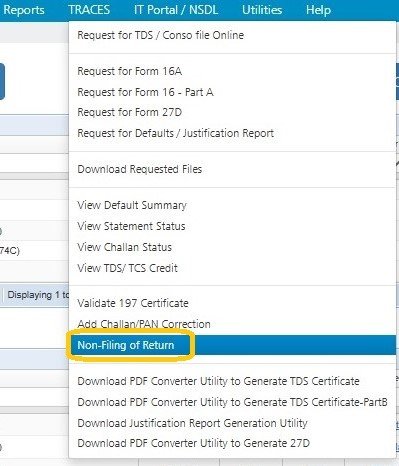The image size is (399, 466).
Task: Select Non-Filing of Return
Action: click(x=232, y=345)
